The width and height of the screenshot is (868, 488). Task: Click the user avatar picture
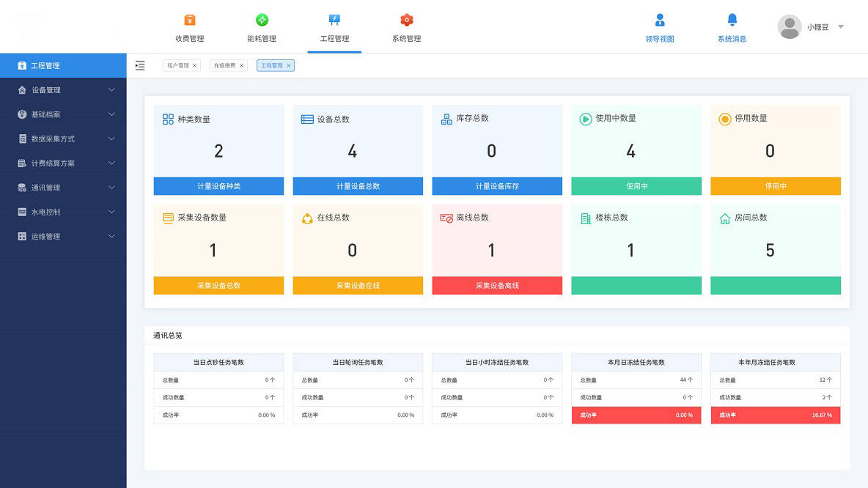[789, 27]
